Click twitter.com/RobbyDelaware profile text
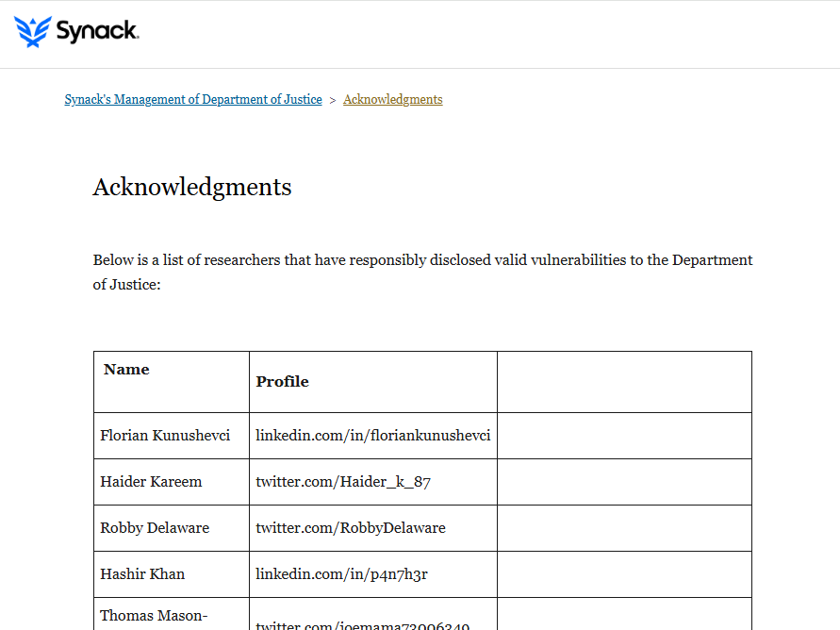840x630 pixels. tap(351, 528)
